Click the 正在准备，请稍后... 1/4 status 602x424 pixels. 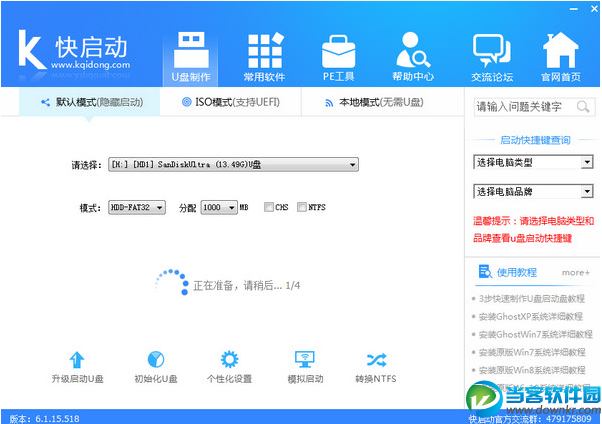point(246,285)
